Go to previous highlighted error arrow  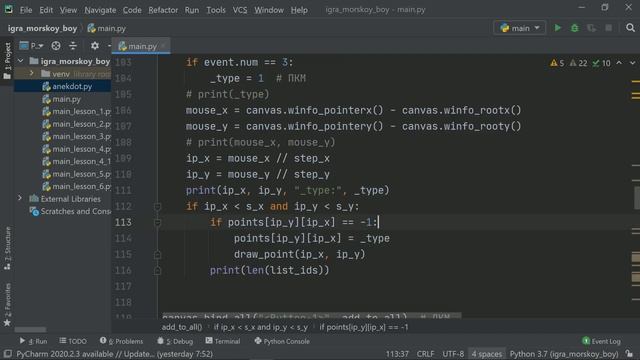pos(619,63)
